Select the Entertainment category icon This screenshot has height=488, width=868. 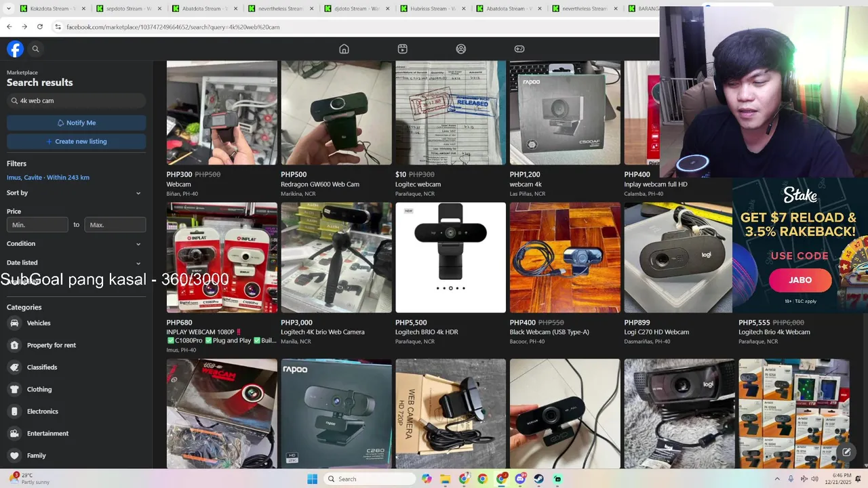[14, 433]
